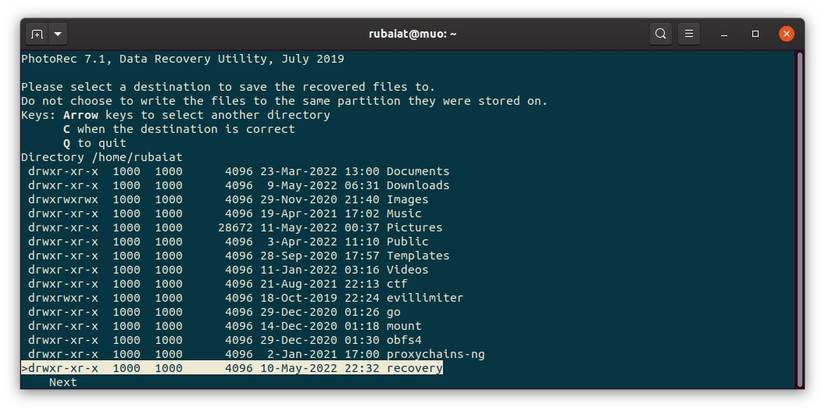Select the Images directory entry
This screenshot has width=825, height=412.
point(407,199)
